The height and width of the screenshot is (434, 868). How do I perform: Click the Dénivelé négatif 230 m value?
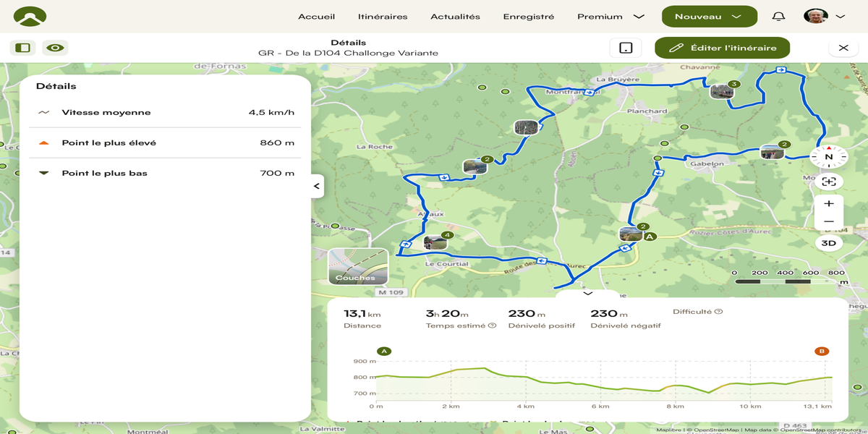click(x=609, y=314)
